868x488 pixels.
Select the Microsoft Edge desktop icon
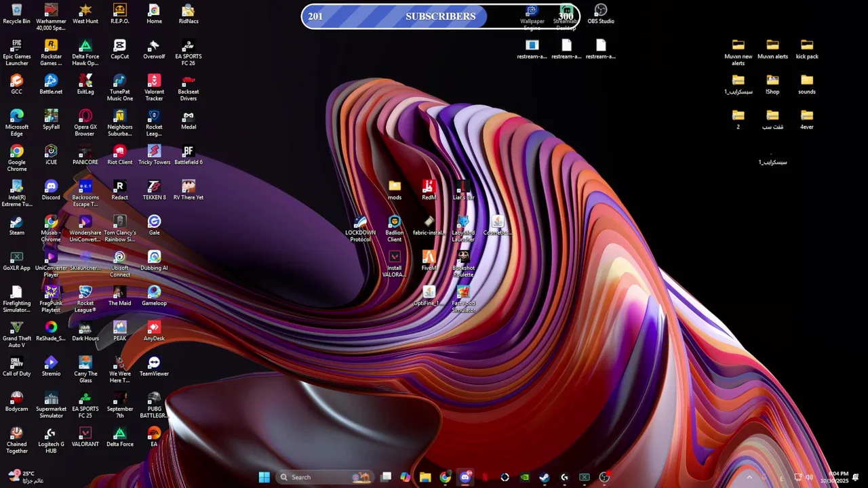tap(17, 123)
